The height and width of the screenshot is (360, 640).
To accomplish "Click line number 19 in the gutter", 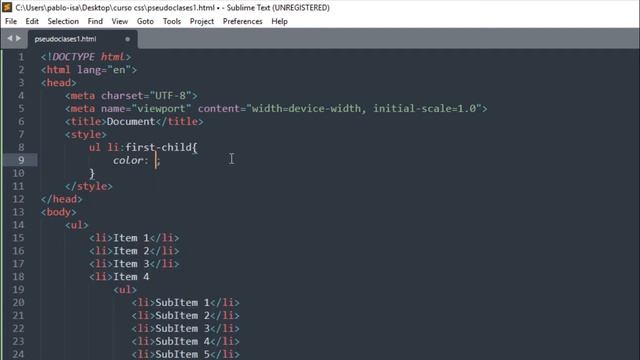I will (x=18, y=289).
